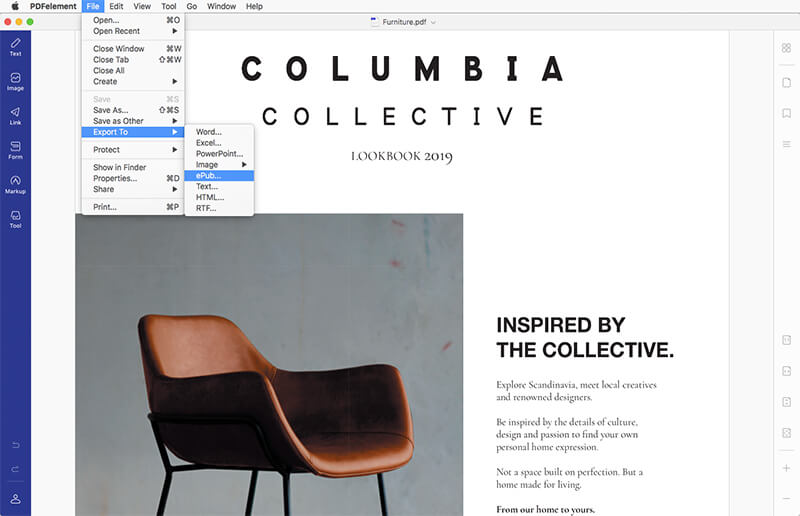Open the user account icon
800x516 pixels.
click(x=15, y=499)
